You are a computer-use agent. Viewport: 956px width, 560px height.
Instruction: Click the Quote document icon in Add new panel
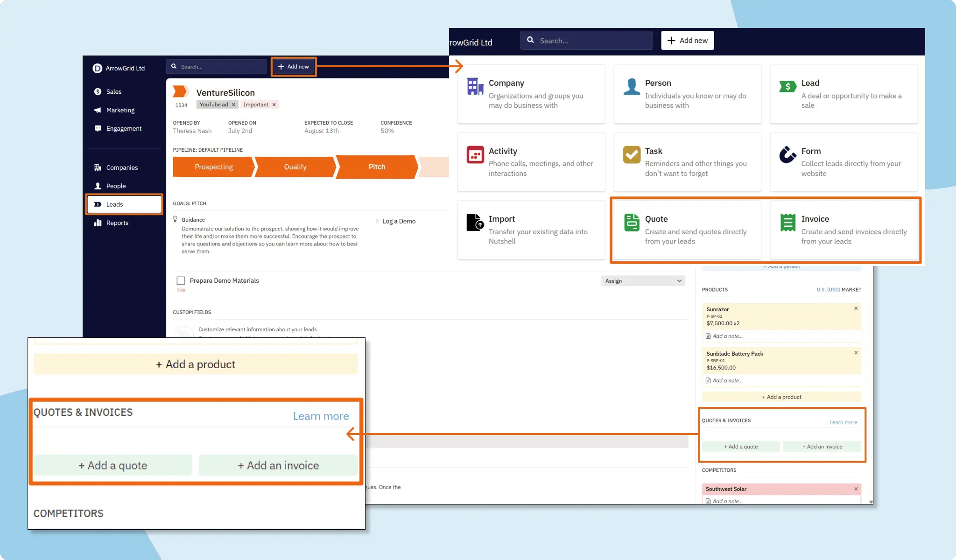[x=632, y=223]
